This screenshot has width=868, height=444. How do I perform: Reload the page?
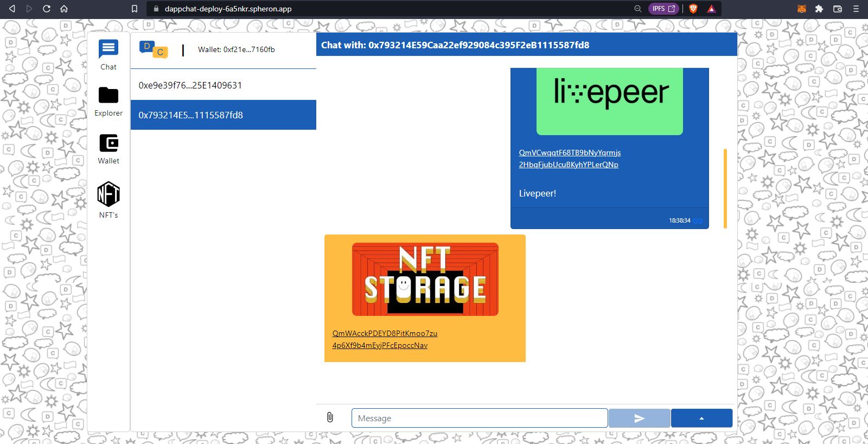47,9
